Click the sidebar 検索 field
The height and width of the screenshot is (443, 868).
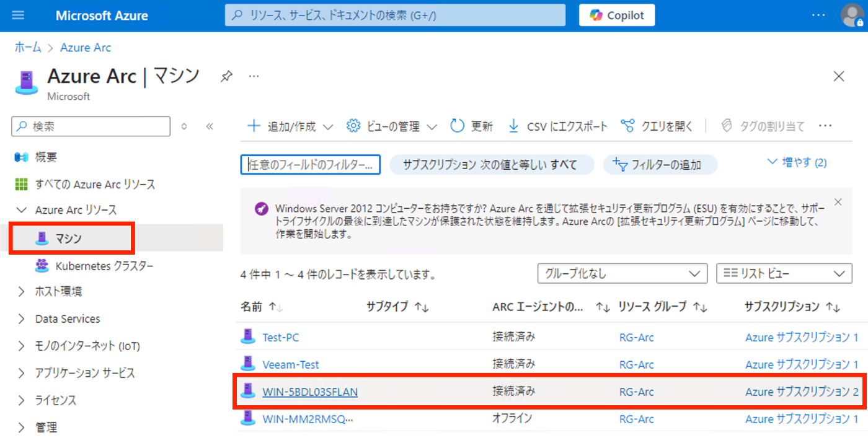[x=91, y=126]
